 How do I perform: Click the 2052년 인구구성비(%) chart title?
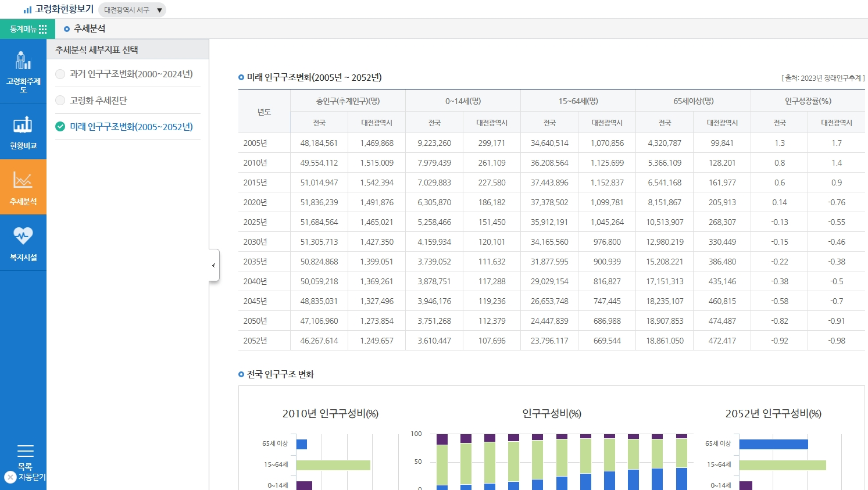pyautogui.click(x=773, y=414)
